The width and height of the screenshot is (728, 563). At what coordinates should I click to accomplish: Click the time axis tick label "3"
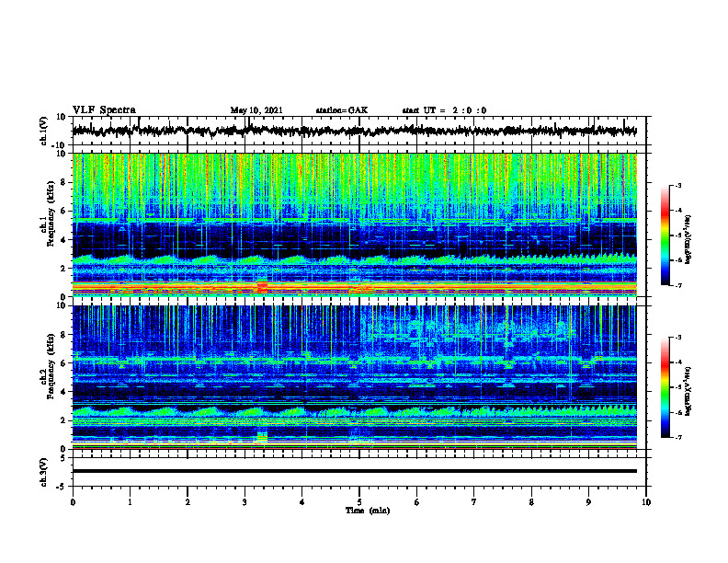tap(245, 502)
